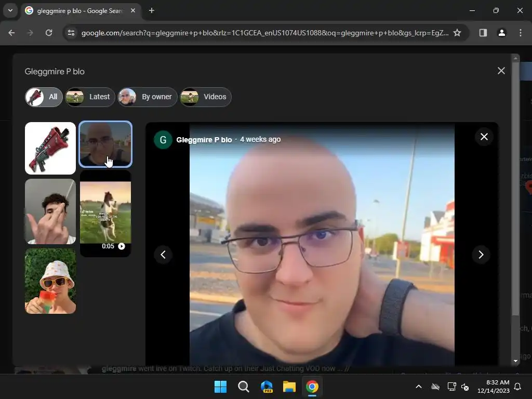Open Chrome three-dot menu
This screenshot has width=532, height=399.
click(520, 33)
